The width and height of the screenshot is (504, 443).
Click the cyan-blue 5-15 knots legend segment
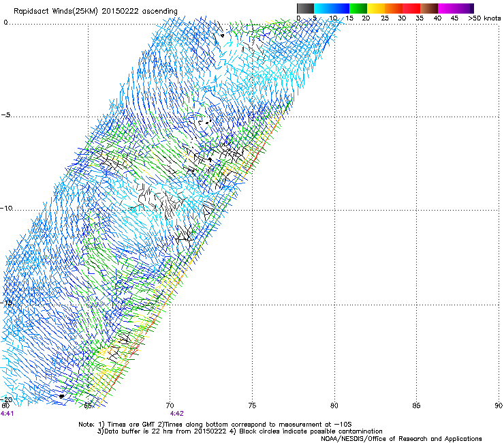coord(332,8)
